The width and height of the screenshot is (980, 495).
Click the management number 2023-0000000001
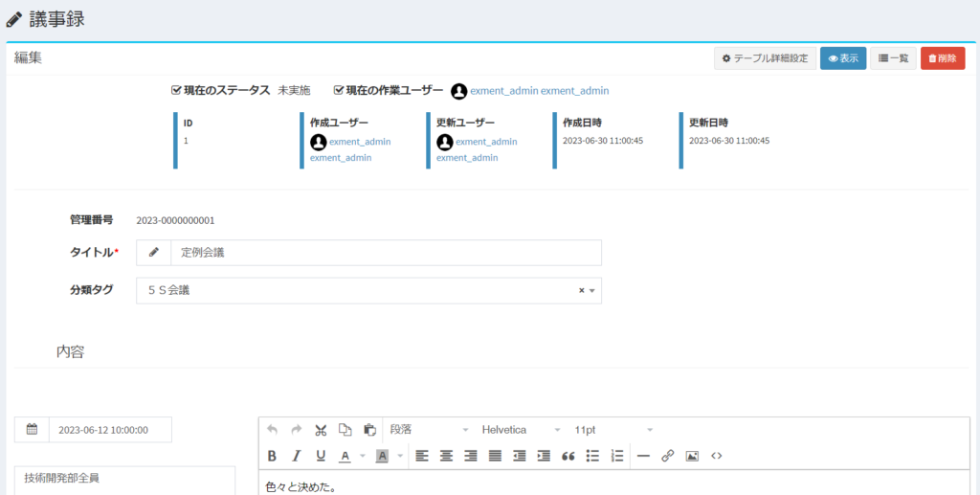click(x=176, y=220)
